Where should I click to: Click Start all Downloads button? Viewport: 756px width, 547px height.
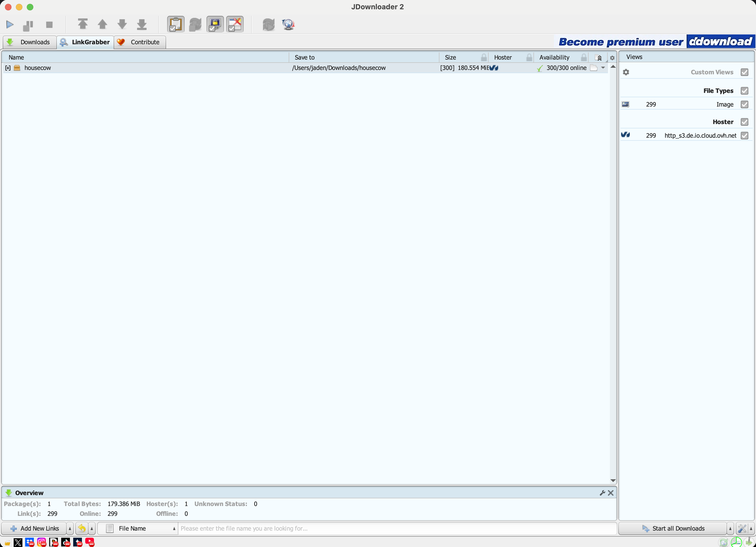tap(673, 528)
